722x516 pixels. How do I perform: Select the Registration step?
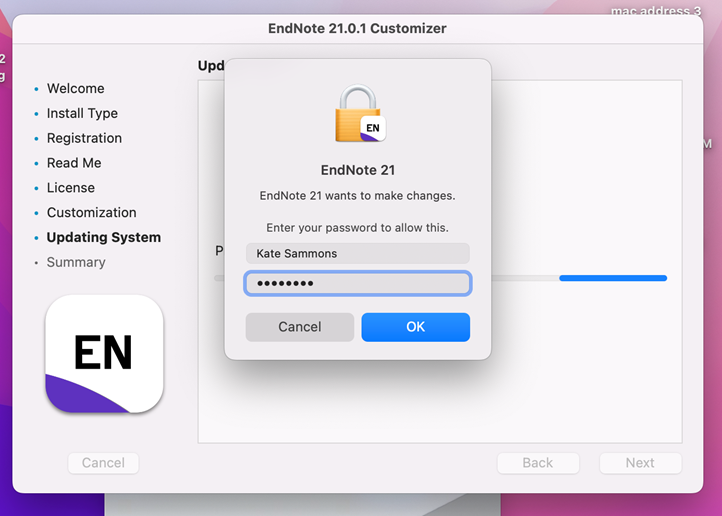pos(84,138)
